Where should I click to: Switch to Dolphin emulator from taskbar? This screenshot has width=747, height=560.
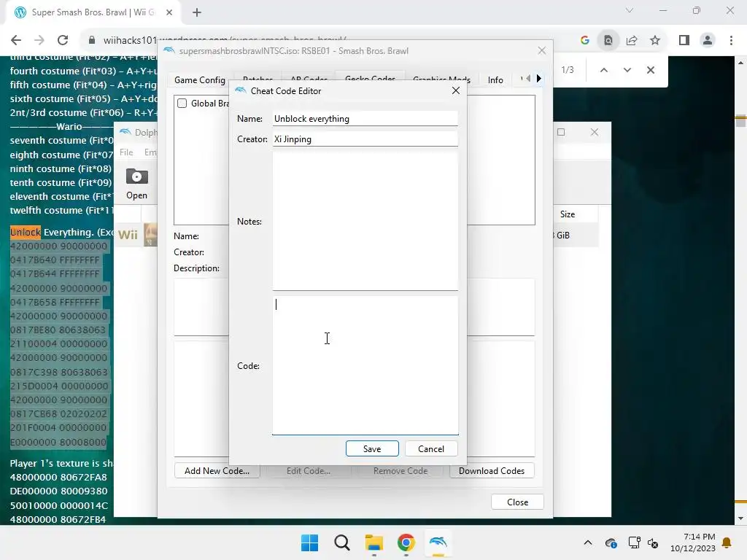pos(438,542)
